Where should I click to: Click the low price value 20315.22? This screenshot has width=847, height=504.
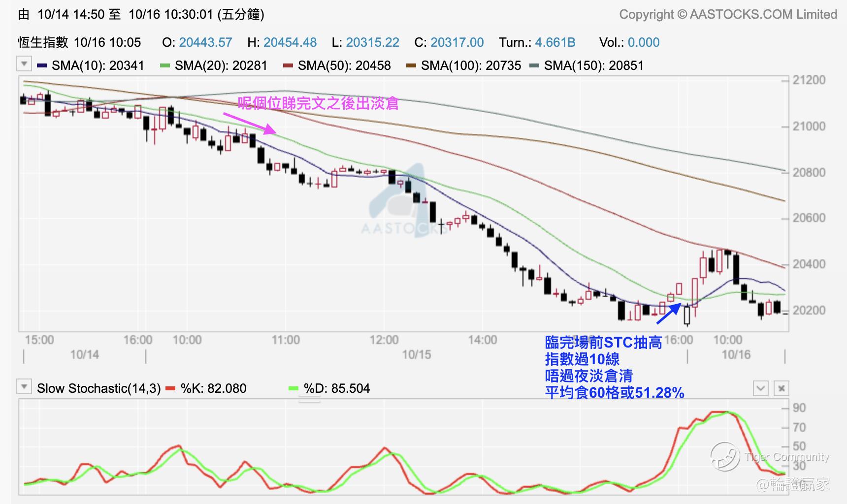click(x=372, y=42)
